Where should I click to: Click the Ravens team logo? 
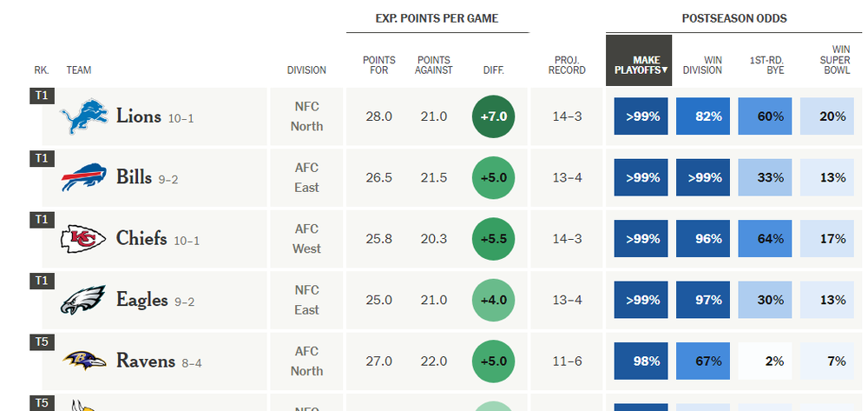point(82,361)
